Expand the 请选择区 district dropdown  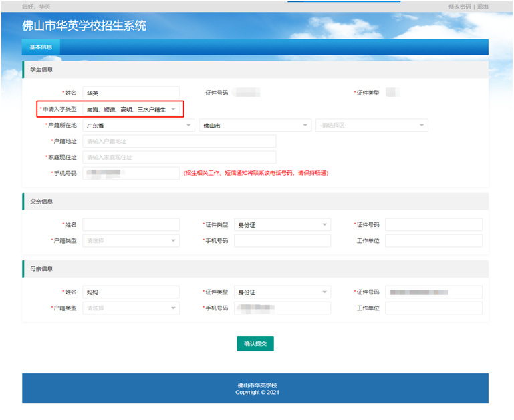(371, 125)
